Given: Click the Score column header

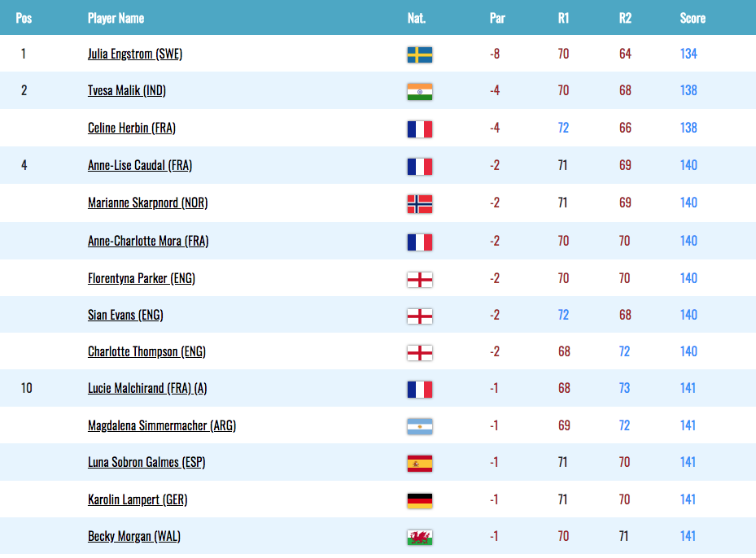Looking at the screenshot, I should point(693,19).
